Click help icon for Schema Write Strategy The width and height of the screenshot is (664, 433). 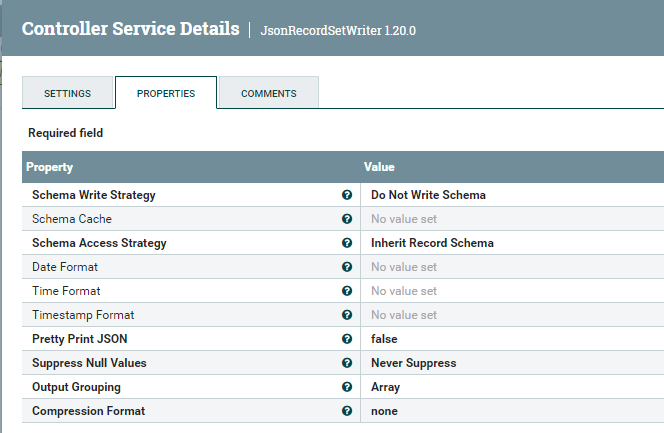[347, 195]
